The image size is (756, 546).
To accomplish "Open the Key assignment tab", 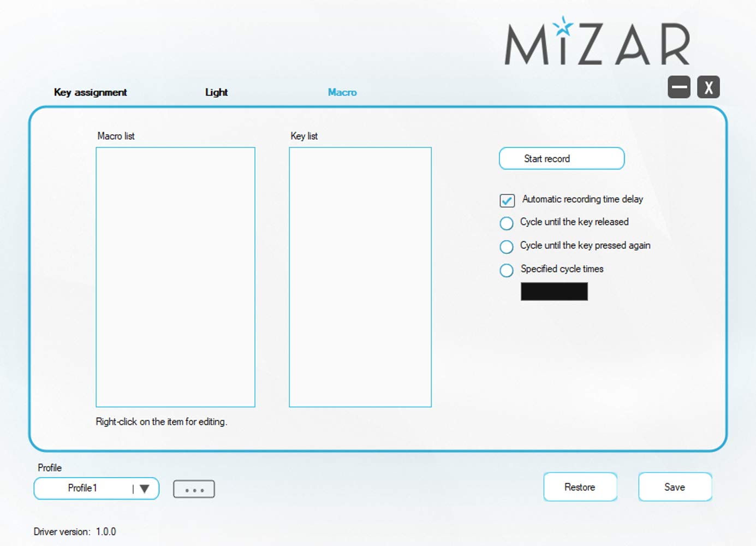I will pyautogui.click(x=90, y=92).
